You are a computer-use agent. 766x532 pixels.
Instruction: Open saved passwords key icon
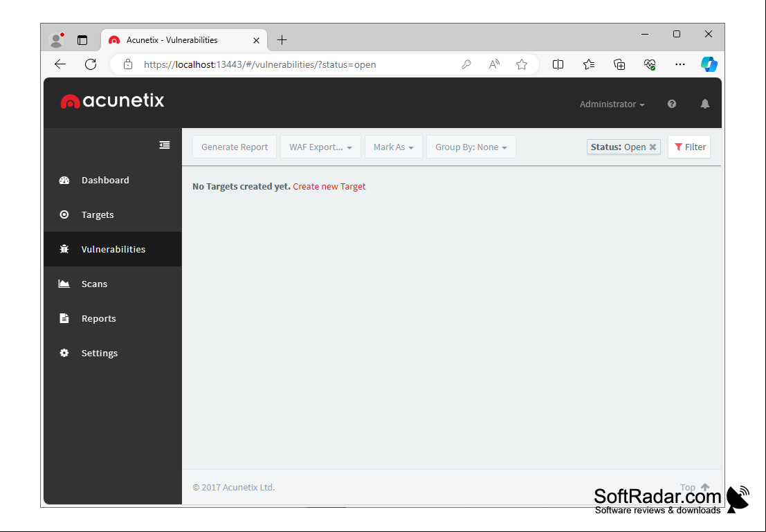466,64
